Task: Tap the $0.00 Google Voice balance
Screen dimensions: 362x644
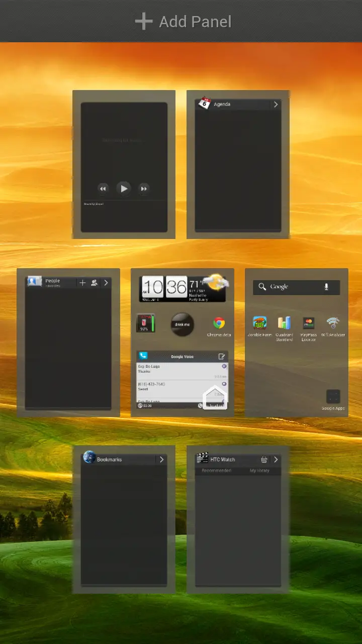Action: (144, 406)
